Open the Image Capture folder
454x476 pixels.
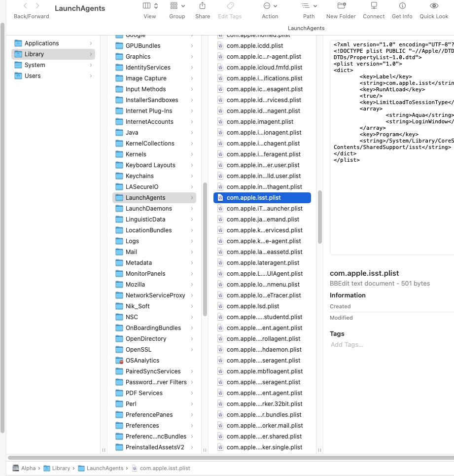click(154, 78)
